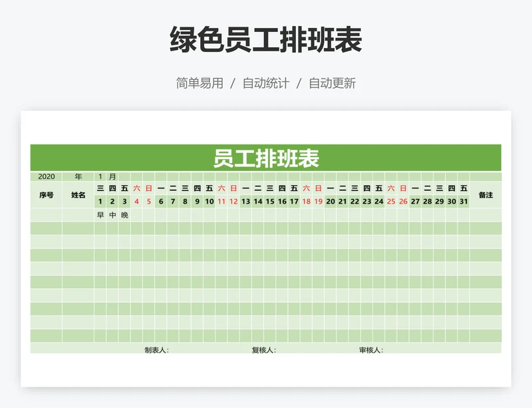Select the 自动更新 subtitle text

332,83
